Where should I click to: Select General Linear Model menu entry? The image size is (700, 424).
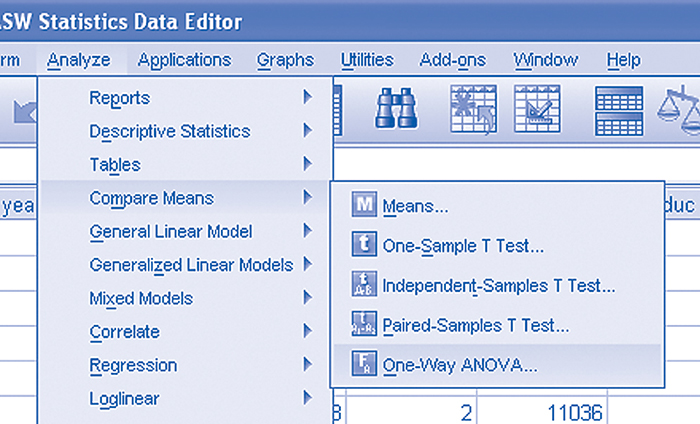pyautogui.click(x=170, y=231)
